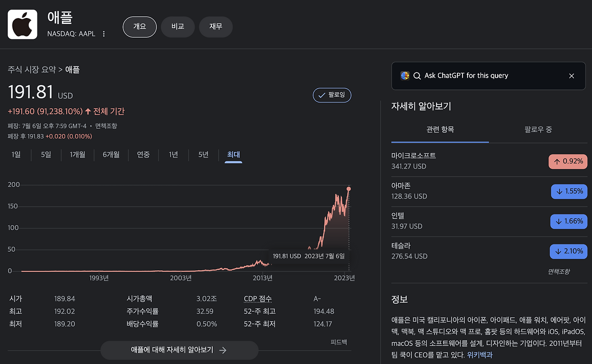592x364 pixels.
Task: Click the arrow in 애플에 대해 자세히 알아보기
Action: [222, 350]
